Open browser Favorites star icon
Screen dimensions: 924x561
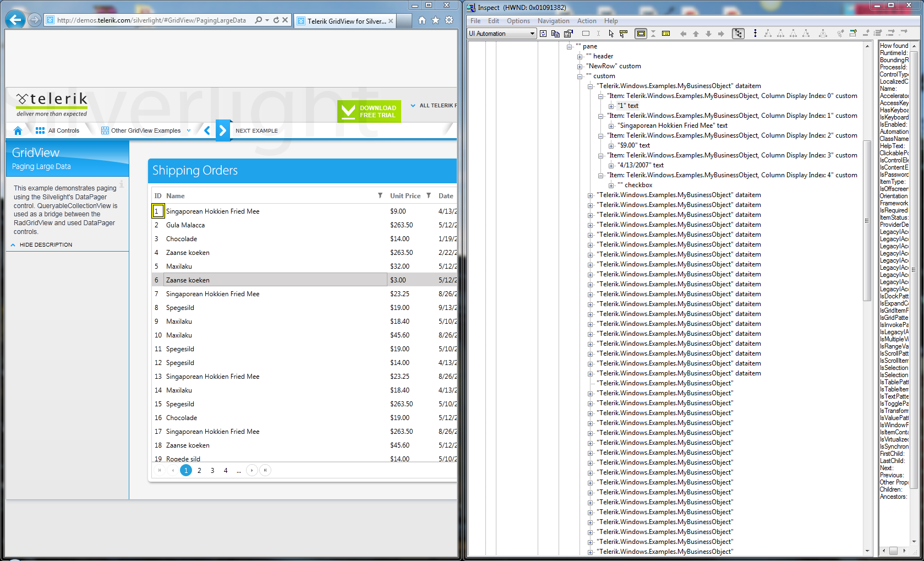(435, 20)
